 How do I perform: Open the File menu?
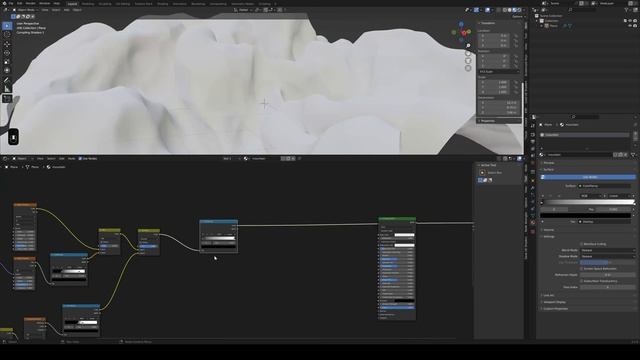pos(11,3)
